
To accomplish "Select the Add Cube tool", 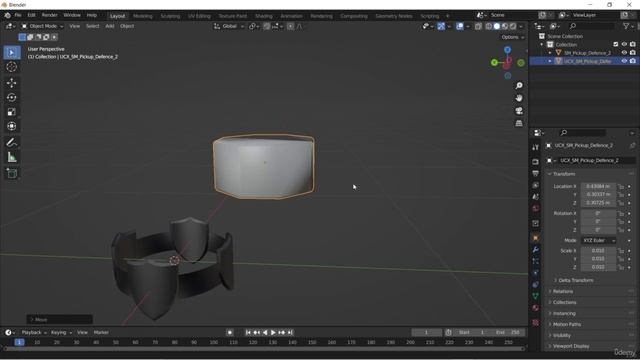I will point(11,173).
